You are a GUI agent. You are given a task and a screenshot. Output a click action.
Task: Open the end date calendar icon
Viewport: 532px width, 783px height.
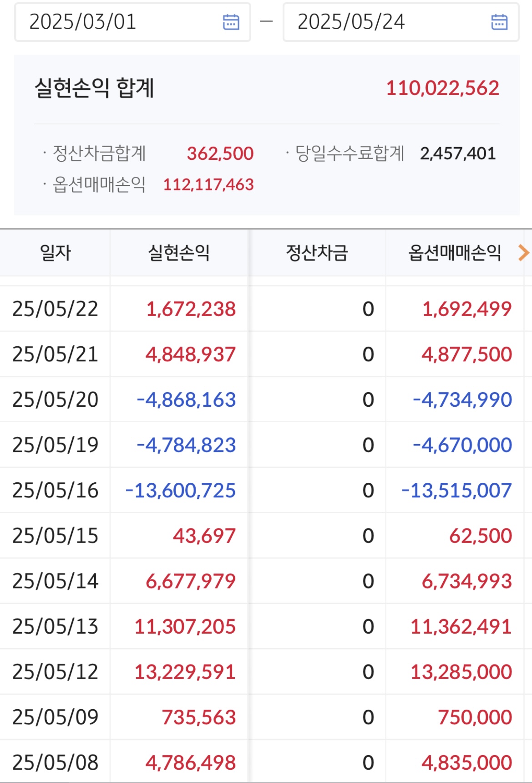[499, 22]
